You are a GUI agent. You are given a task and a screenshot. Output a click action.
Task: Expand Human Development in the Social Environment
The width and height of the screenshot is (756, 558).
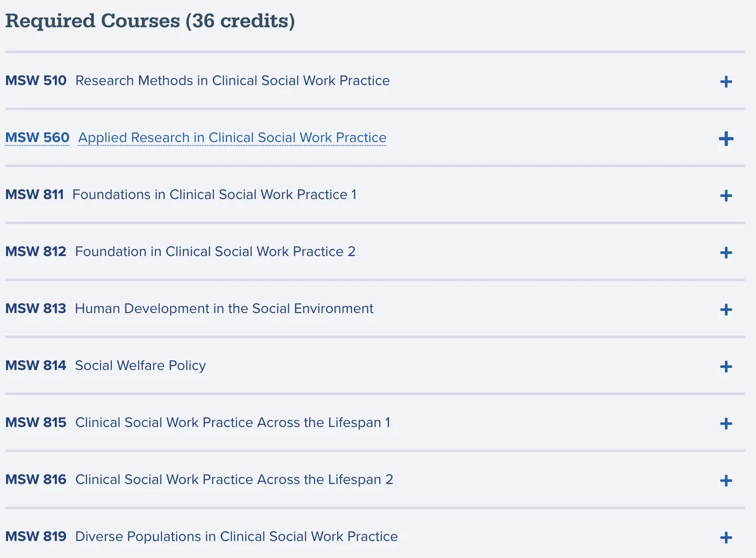(x=224, y=309)
